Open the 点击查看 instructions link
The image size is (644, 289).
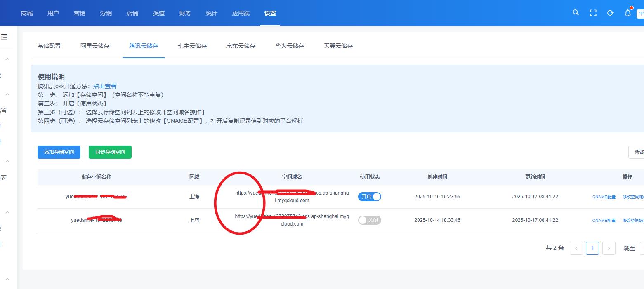[x=105, y=86]
